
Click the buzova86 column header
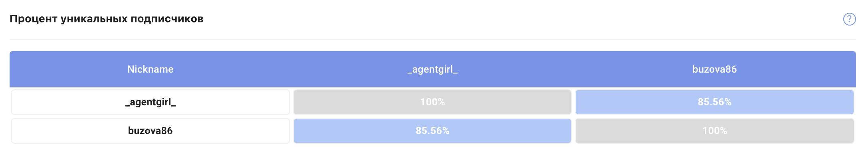(715, 69)
